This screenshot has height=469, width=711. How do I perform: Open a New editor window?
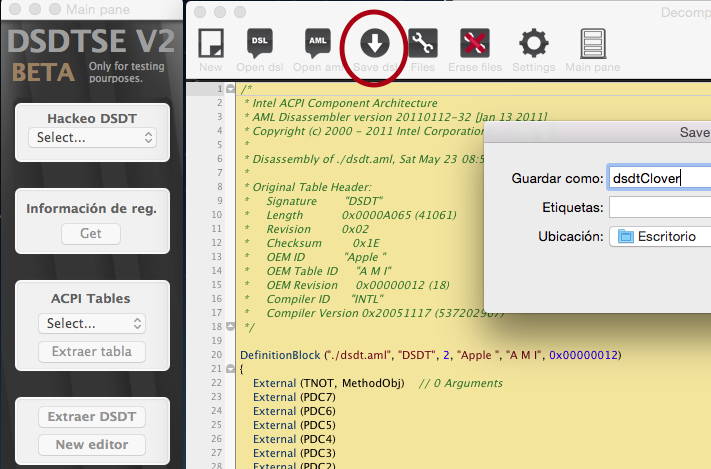point(92,445)
